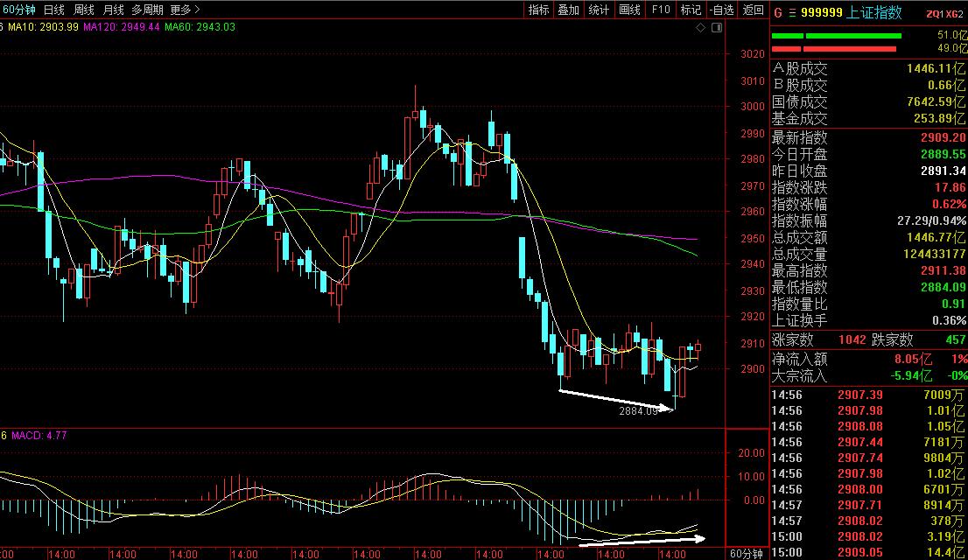Click the 基金成交 row
Image resolution: width=968 pixels, height=560 pixels.
868,118
